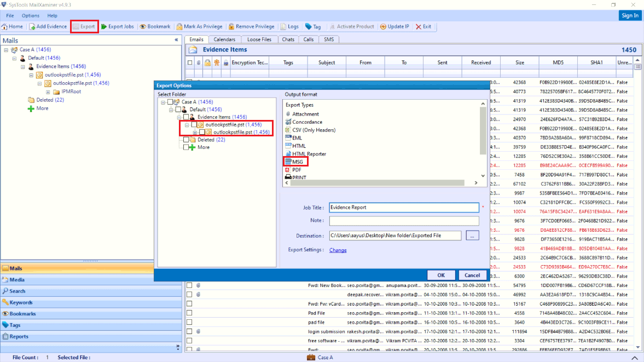This screenshot has height=362, width=644.
Task: Collapse the Mails panel with chevron
Action: click(x=176, y=40)
